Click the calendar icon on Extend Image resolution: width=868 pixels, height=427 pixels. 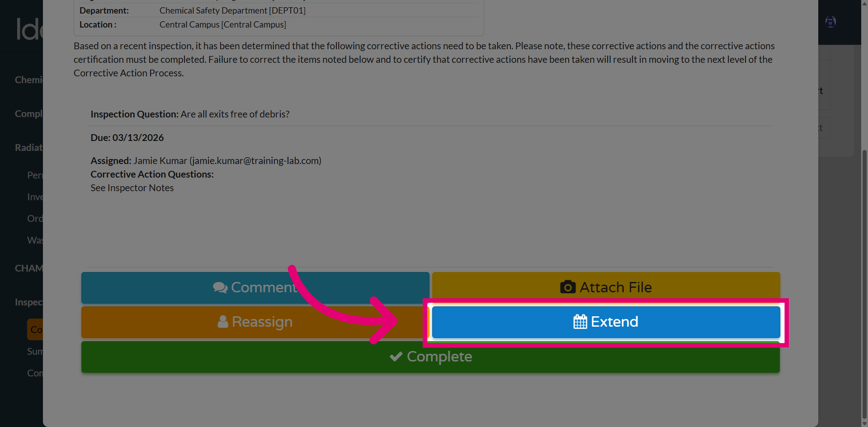pos(580,322)
